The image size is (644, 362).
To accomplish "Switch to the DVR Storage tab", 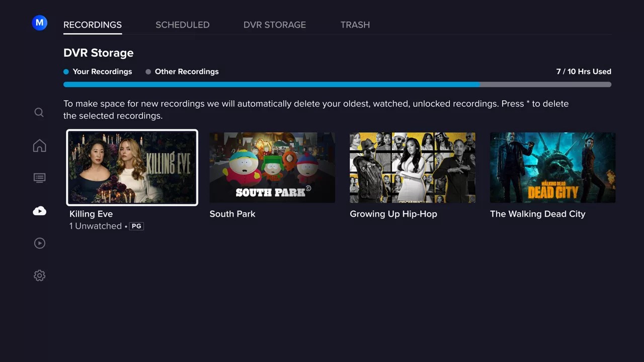I will [x=274, y=25].
